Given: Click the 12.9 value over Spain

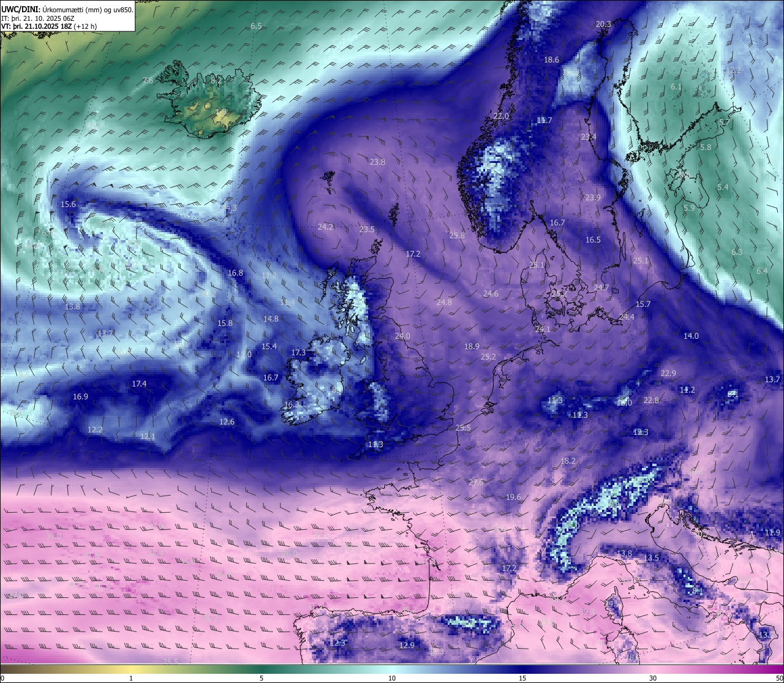Looking at the screenshot, I should (407, 646).
